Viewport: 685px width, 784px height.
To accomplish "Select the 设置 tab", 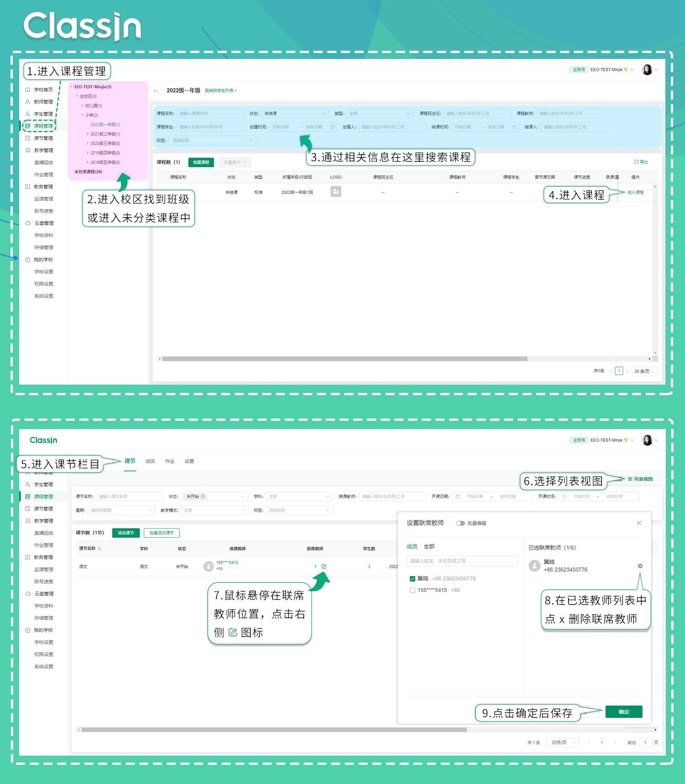I will click(x=190, y=461).
